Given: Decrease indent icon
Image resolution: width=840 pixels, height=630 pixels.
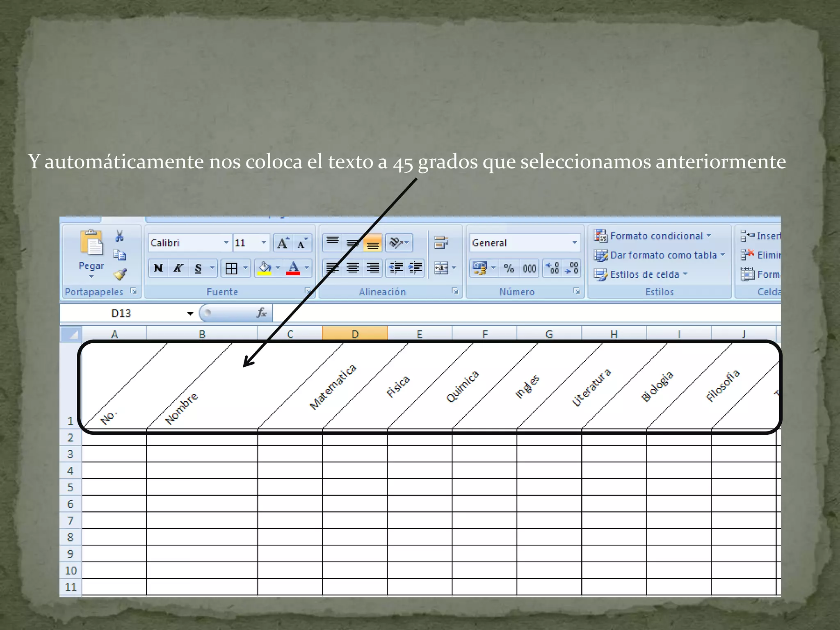Looking at the screenshot, I should point(396,268).
